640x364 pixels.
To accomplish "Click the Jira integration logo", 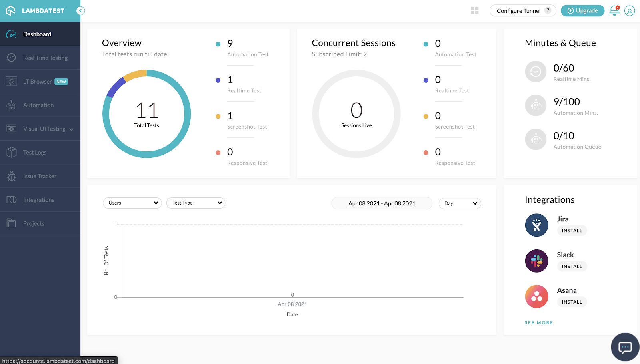I will [x=536, y=225].
